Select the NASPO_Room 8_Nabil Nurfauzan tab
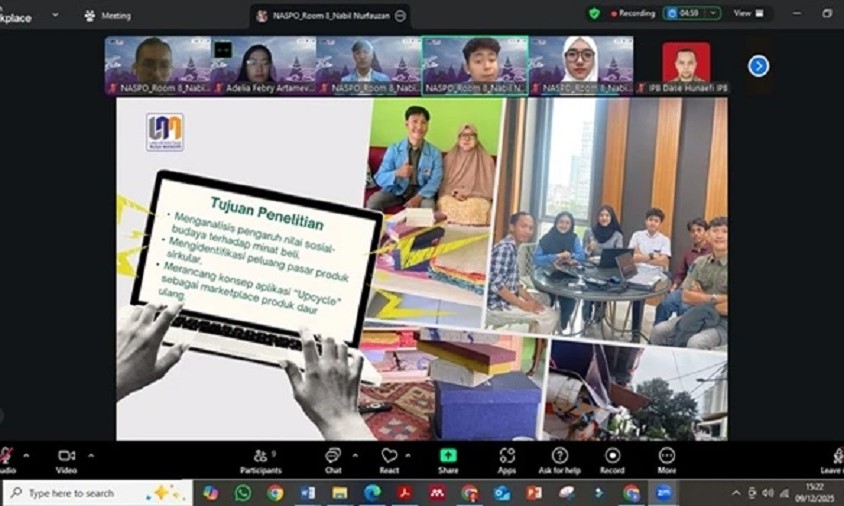This screenshot has width=844, height=506. tap(330, 16)
